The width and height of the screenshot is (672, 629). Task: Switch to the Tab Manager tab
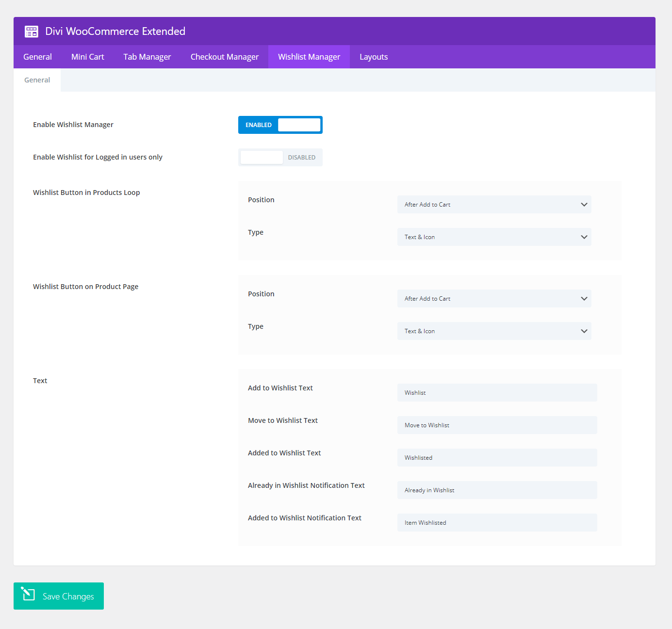147,57
